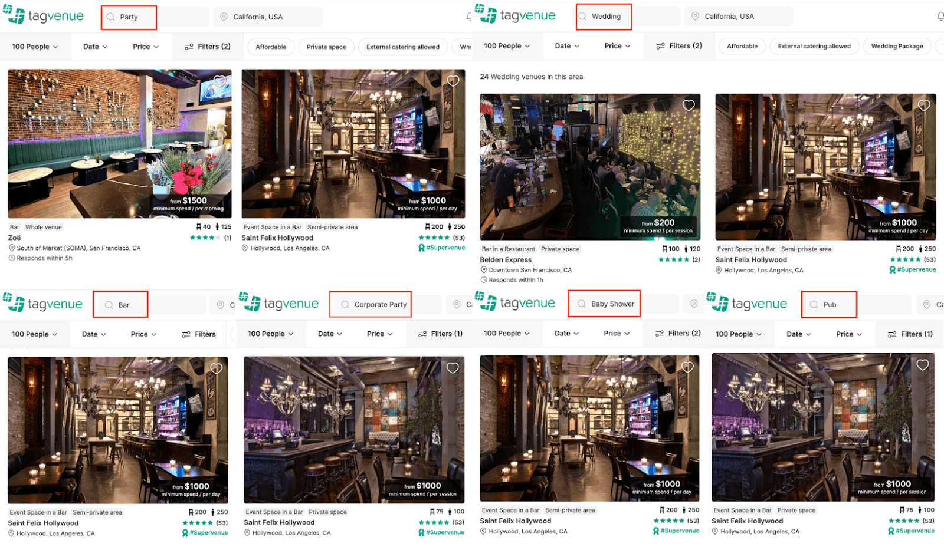Screen dimensions: 944x560
Task: Click the filter sliders icon under Bar search
Action: tap(186, 334)
